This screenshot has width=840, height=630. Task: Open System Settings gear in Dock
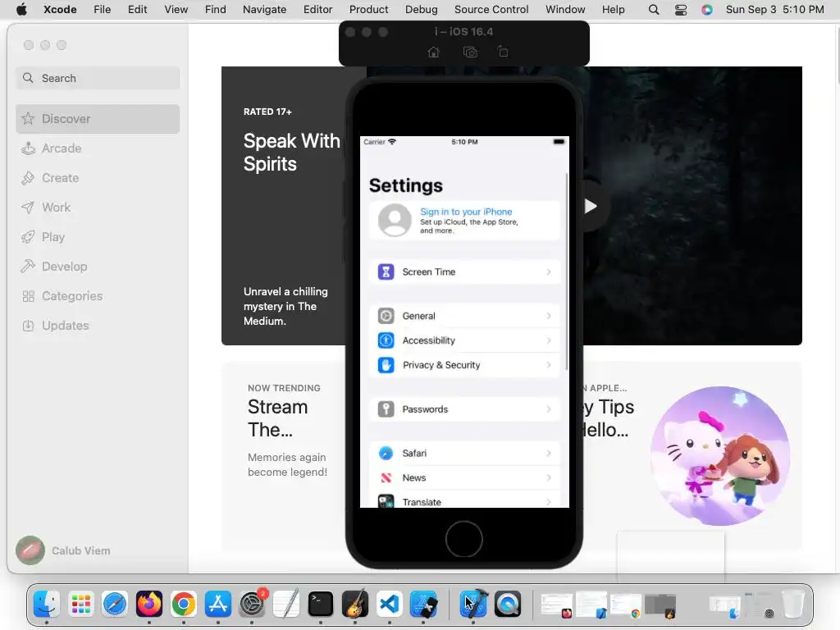click(x=252, y=605)
